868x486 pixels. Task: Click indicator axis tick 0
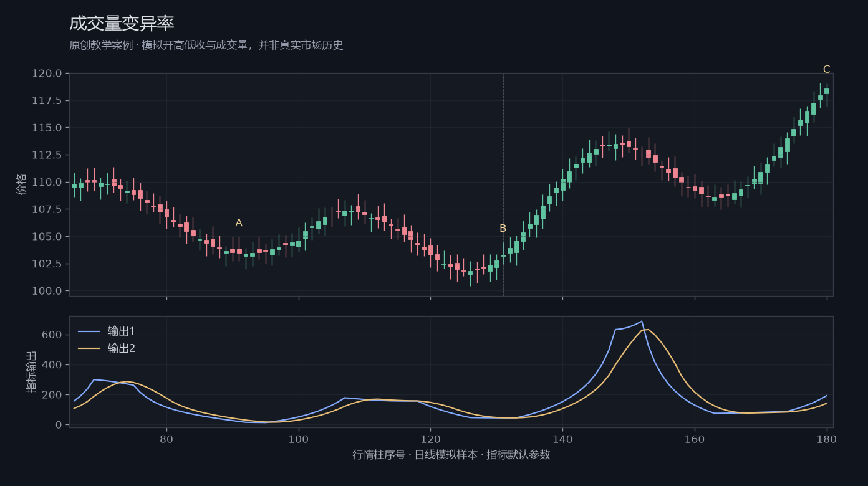click(x=59, y=425)
